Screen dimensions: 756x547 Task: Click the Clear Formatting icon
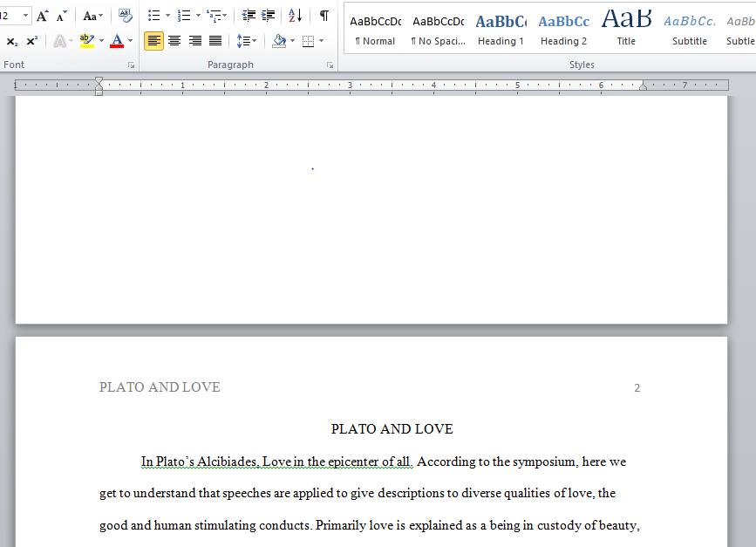pos(126,16)
